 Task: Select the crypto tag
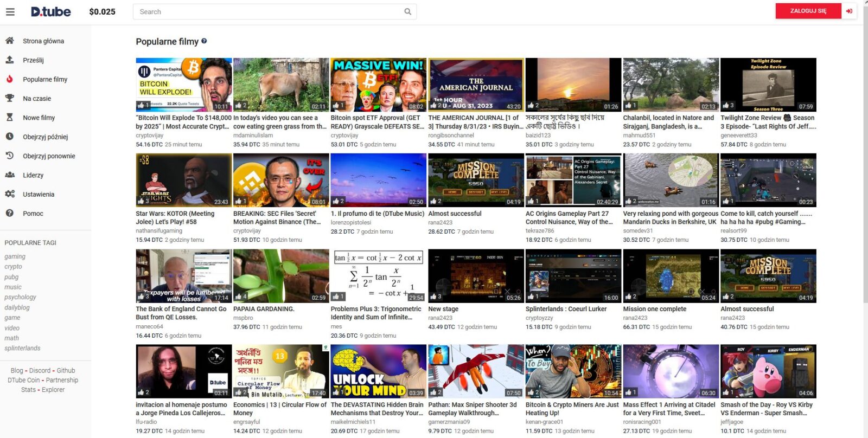pyautogui.click(x=13, y=267)
